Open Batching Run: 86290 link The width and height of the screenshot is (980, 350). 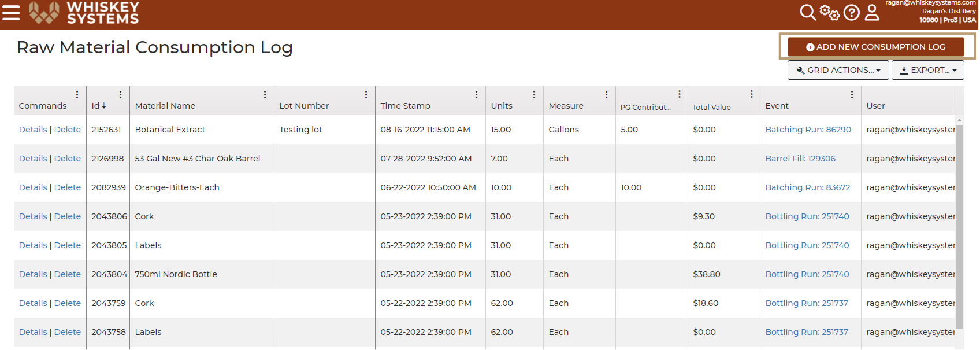click(x=808, y=130)
